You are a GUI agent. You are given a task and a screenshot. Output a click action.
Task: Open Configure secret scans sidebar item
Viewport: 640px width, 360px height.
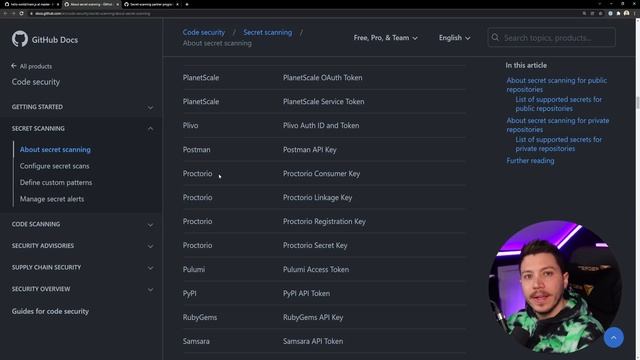click(x=54, y=166)
